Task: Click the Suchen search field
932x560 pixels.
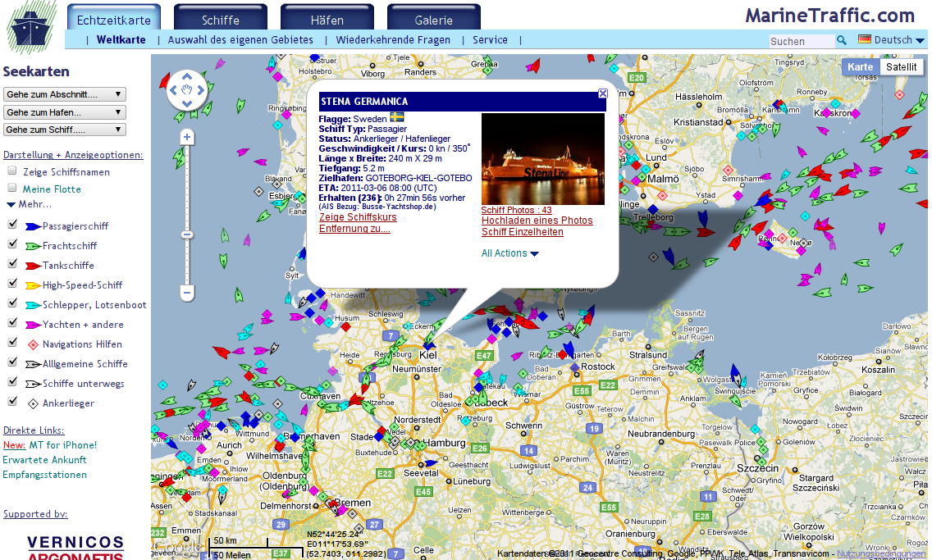Action: coord(802,41)
